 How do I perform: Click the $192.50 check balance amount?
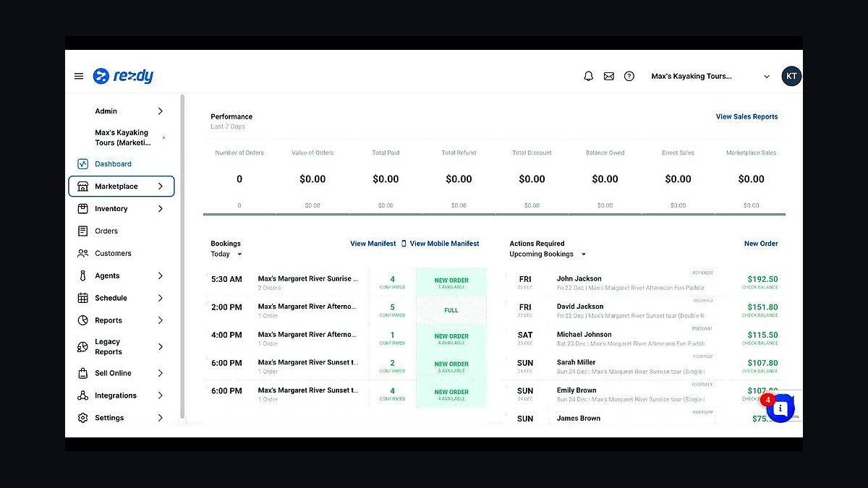click(x=762, y=279)
